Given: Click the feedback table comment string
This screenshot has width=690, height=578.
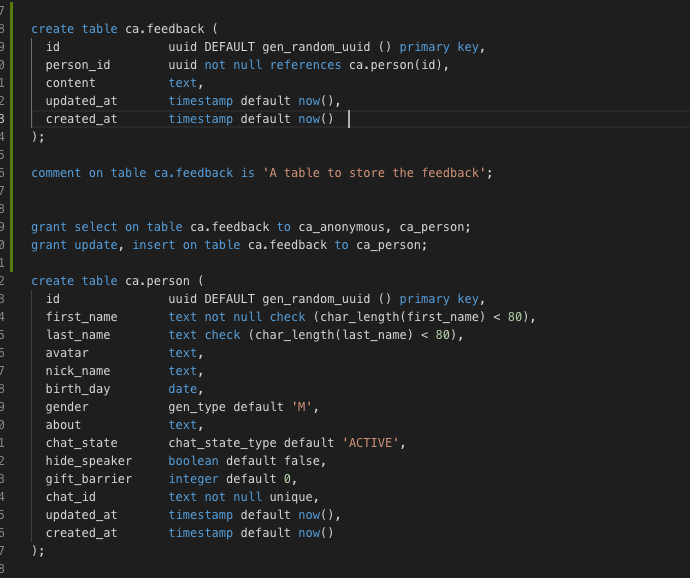Looking at the screenshot, I should pyautogui.click(x=377, y=173).
